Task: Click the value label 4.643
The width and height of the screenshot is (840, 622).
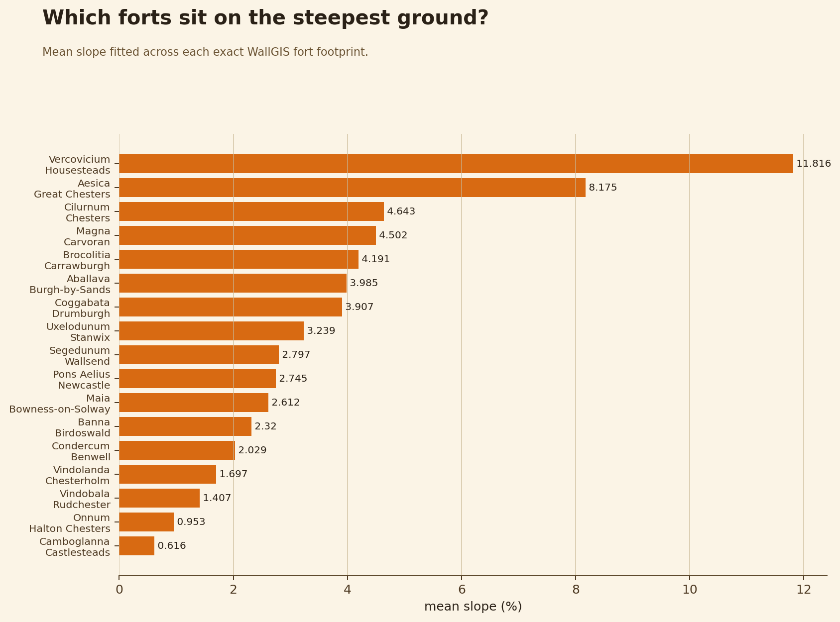Action: tap(401, 211)
